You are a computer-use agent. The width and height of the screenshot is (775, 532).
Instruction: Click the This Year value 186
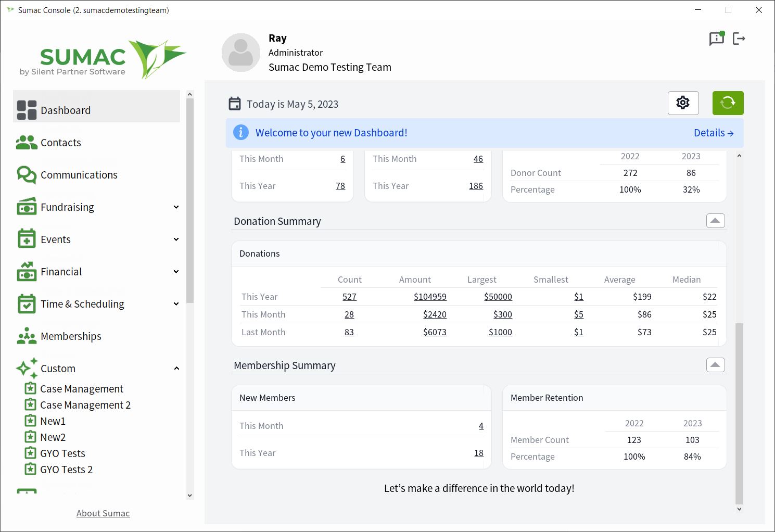476,186
